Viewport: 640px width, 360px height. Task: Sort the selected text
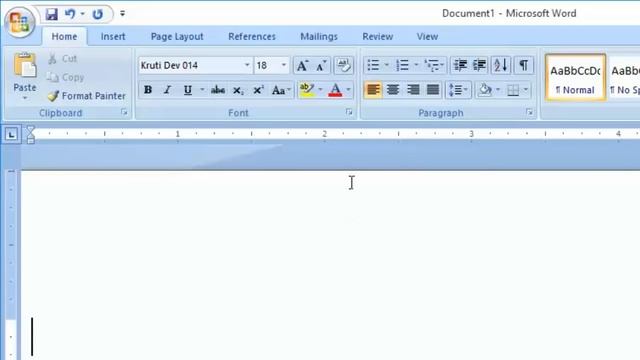coord(501,65)
